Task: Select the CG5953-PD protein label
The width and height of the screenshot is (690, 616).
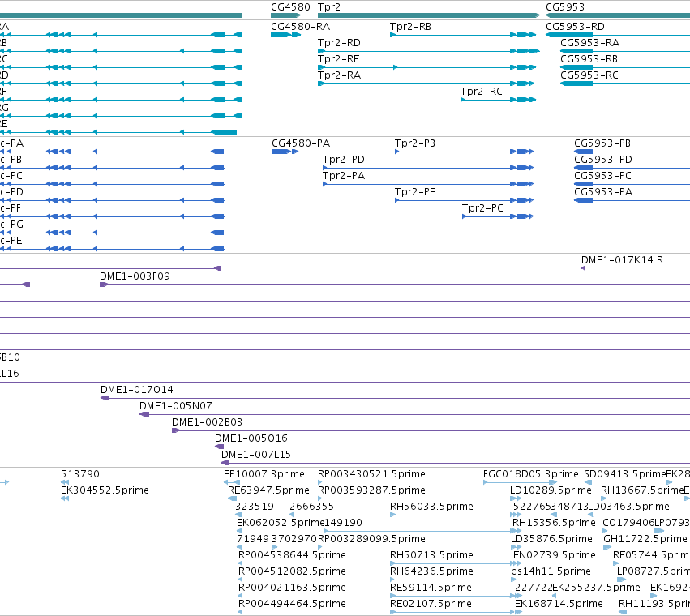Action: (x=603, y=160)
